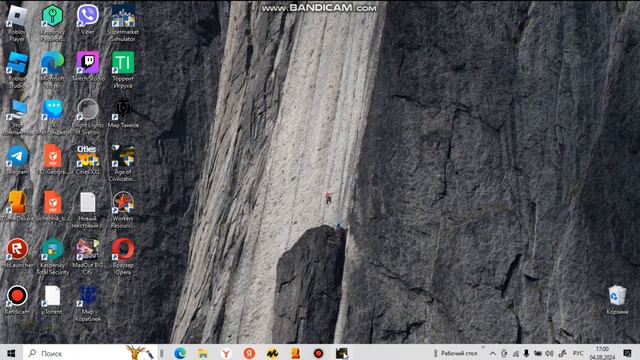640x360 pixels.
Task: Launch MadOut BIG City shortcut
Action: point(87,256)
